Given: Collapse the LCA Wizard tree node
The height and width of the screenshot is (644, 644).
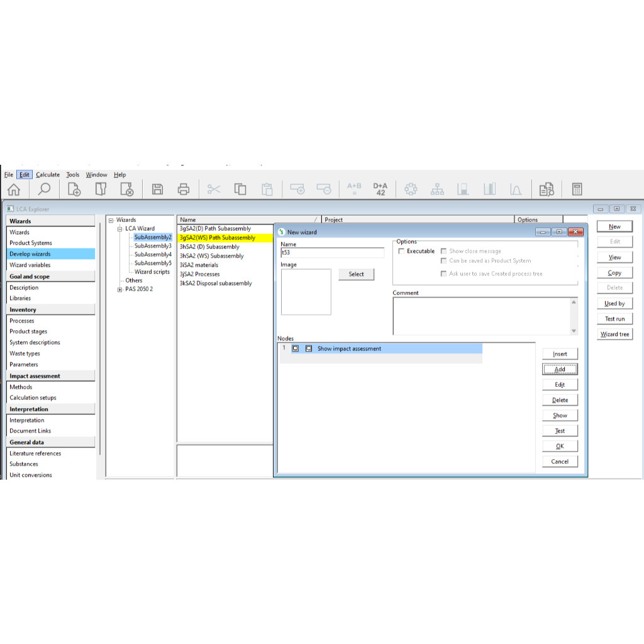Looking at the screenshot, I should click(120, 229).
